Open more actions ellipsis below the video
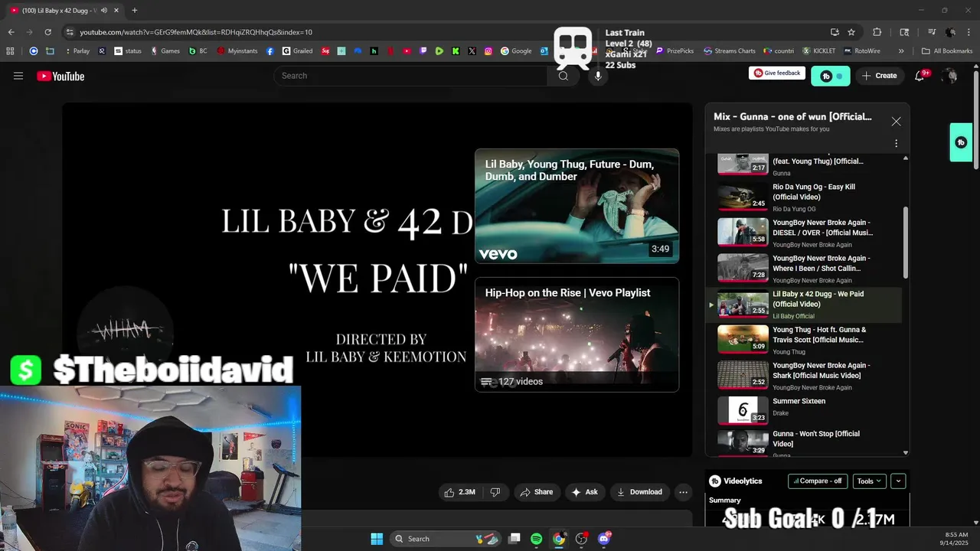This screenshot has width=980, height=551. (684, 492)
